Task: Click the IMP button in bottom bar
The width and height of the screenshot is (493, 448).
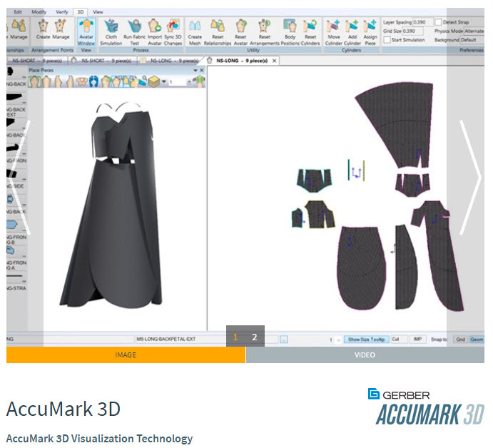Action: pyautogui.click(x=417, y=340)
